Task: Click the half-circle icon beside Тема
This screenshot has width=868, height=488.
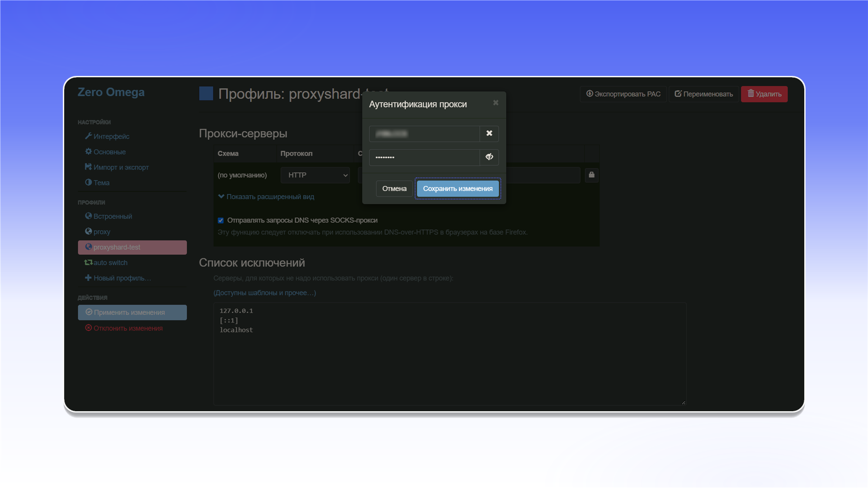Action: [88, 182]
